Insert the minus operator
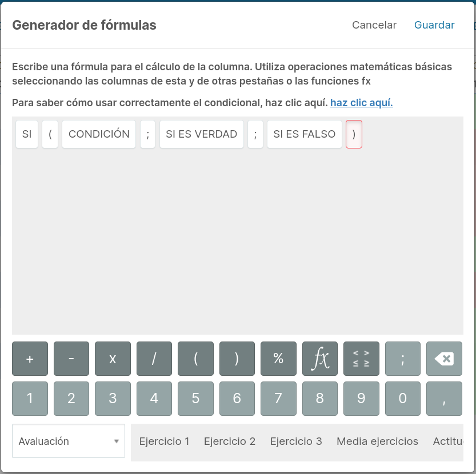 point(71,359)
